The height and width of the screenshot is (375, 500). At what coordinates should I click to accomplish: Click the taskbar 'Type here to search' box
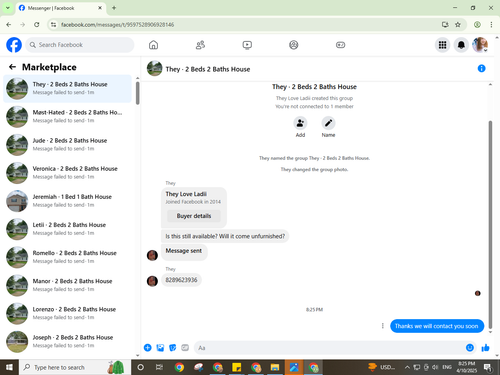(75, 367)
